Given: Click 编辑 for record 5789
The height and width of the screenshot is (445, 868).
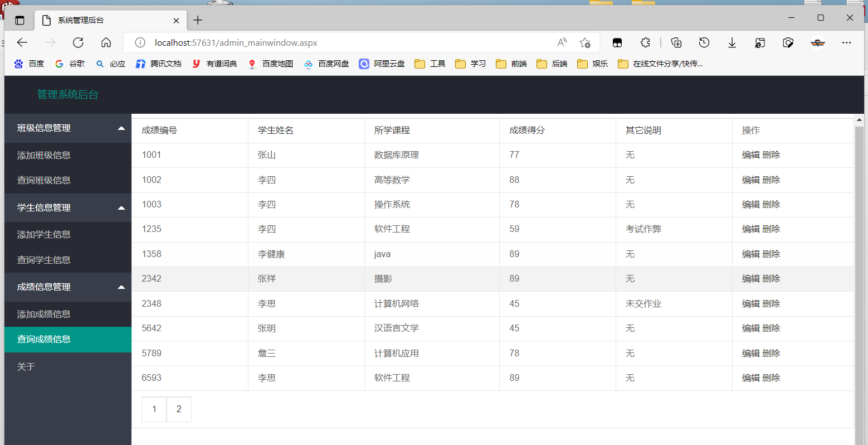Looking at the screenshot, I should pos(750,353).
